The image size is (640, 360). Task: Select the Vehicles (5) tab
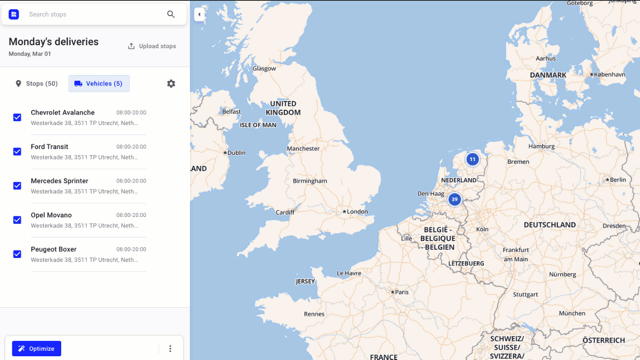coord(99,84)
